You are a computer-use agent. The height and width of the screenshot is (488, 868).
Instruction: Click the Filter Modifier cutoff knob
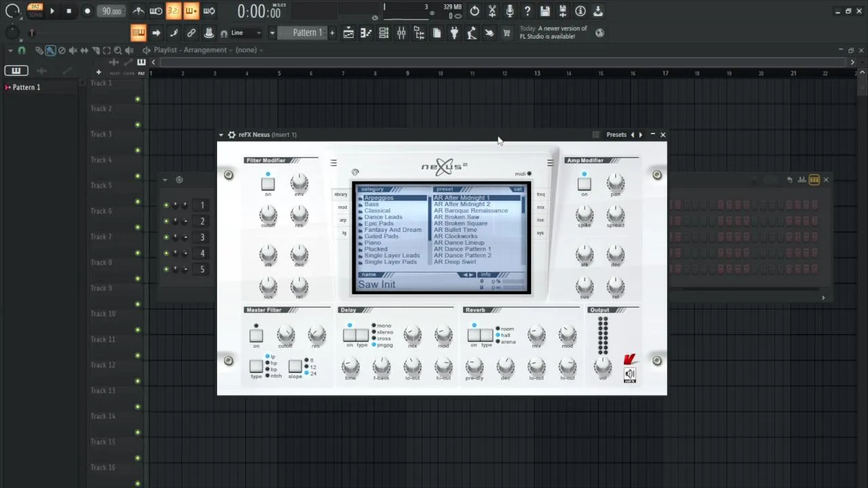point(268,214)
